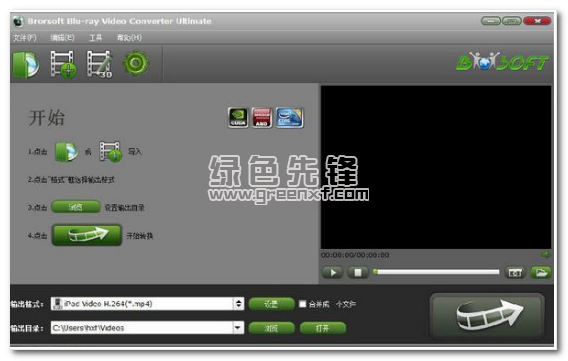
Task: Click the 打开 button to open output folder
Action: pos(322,328)
